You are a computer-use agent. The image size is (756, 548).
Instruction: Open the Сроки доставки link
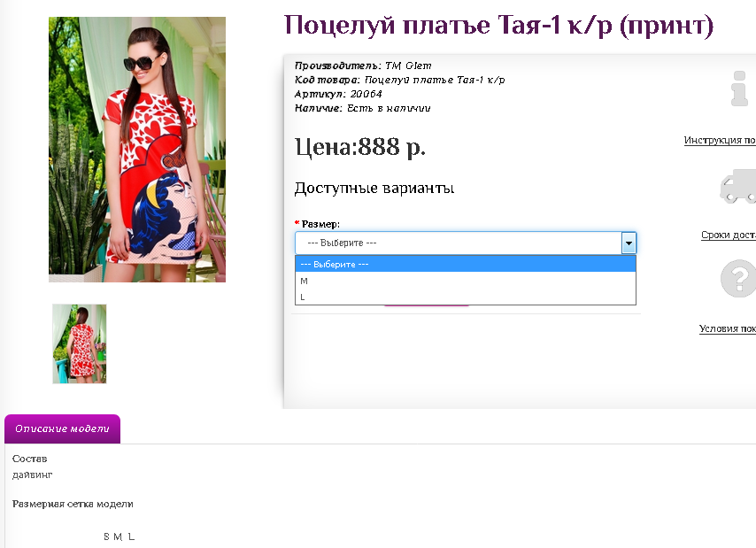coord(729,235)
